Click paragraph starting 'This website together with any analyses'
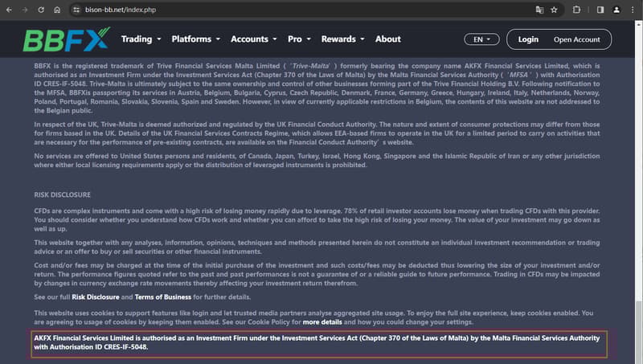 (x=317, y=247)
